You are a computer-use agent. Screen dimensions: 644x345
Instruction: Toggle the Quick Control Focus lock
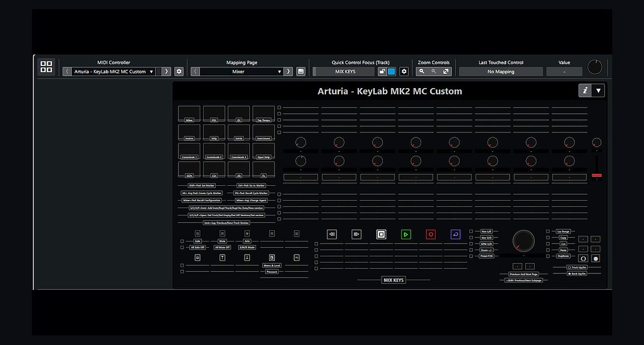(x=382, y=72)
